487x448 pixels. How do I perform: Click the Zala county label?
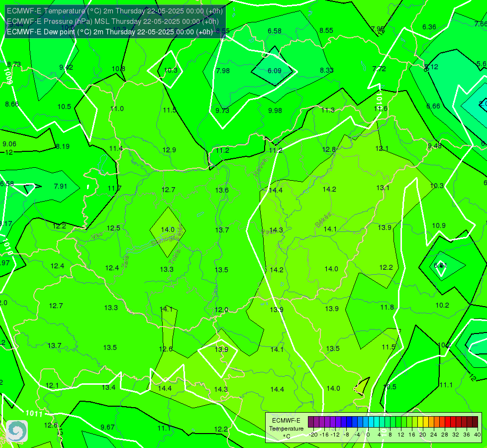(x=125, y=262)
